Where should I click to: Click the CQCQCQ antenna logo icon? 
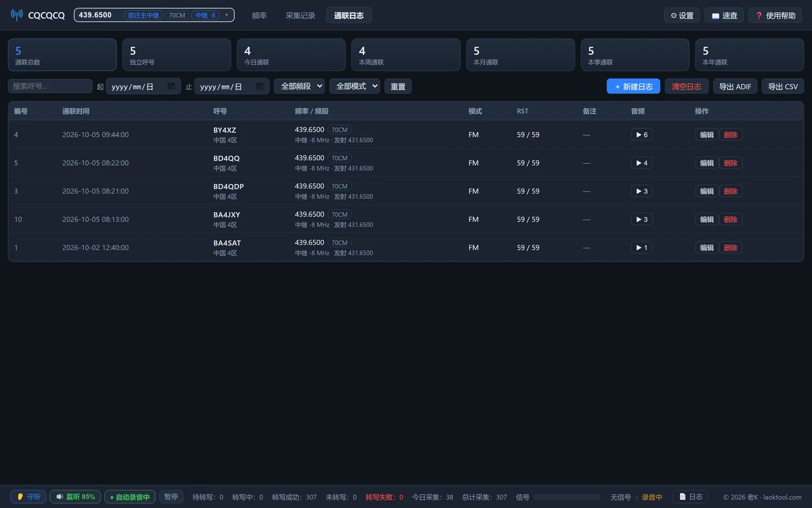(x=17, y=15)
